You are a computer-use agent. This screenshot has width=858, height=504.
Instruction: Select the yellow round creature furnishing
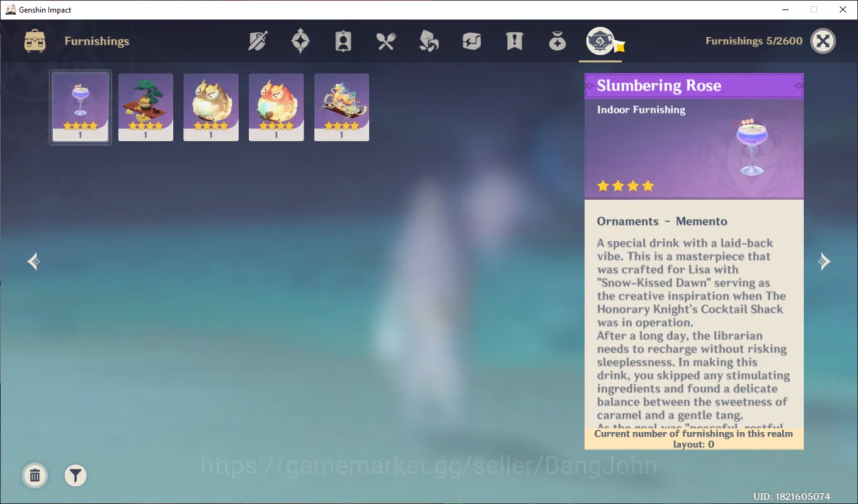pyautogui.click(x=211, y=107)
